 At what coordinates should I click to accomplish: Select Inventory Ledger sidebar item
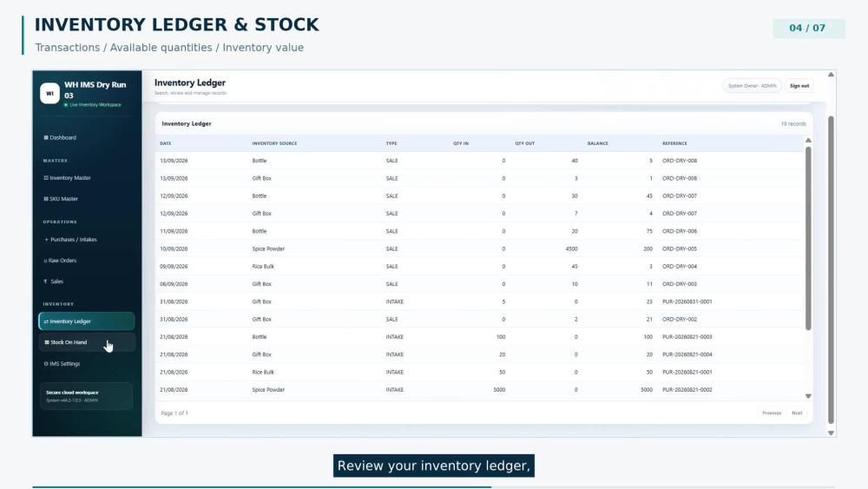(86, 321)
